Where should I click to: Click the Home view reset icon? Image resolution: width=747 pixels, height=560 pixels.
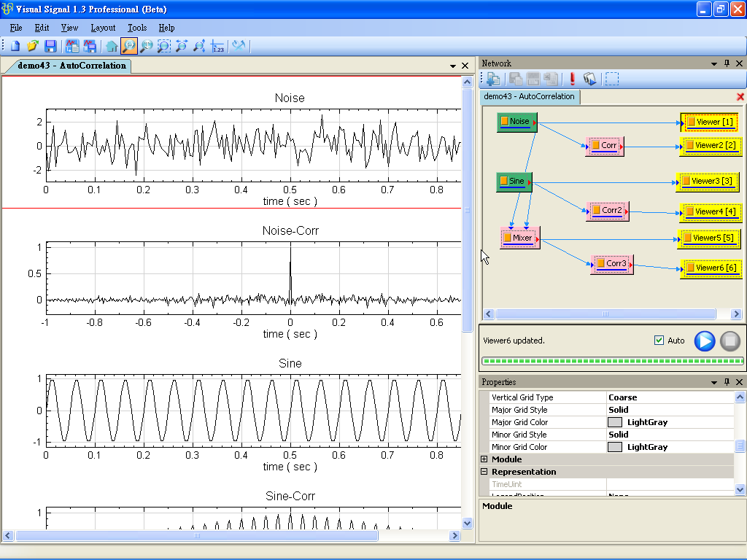(x=112, y=46)
